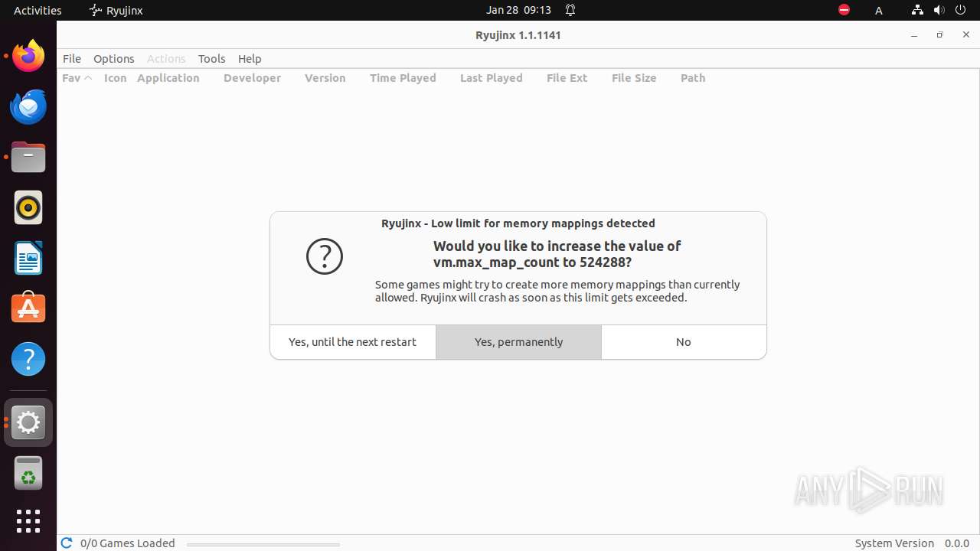Sort by Last Played column
The height and width of the screenshot is (551, 980).
[492, 78]
